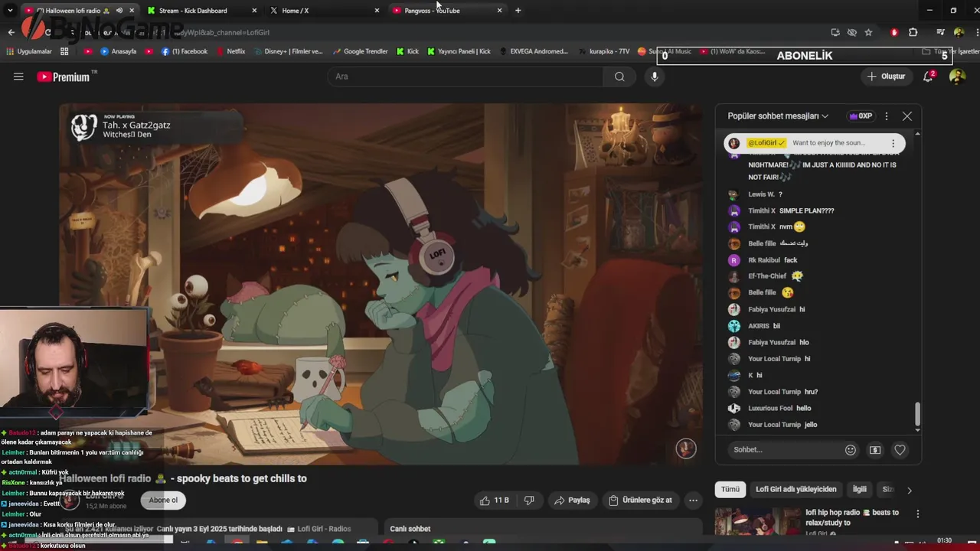Mute the Halloween lofi radio tab audio

click(x=119, y=11)
